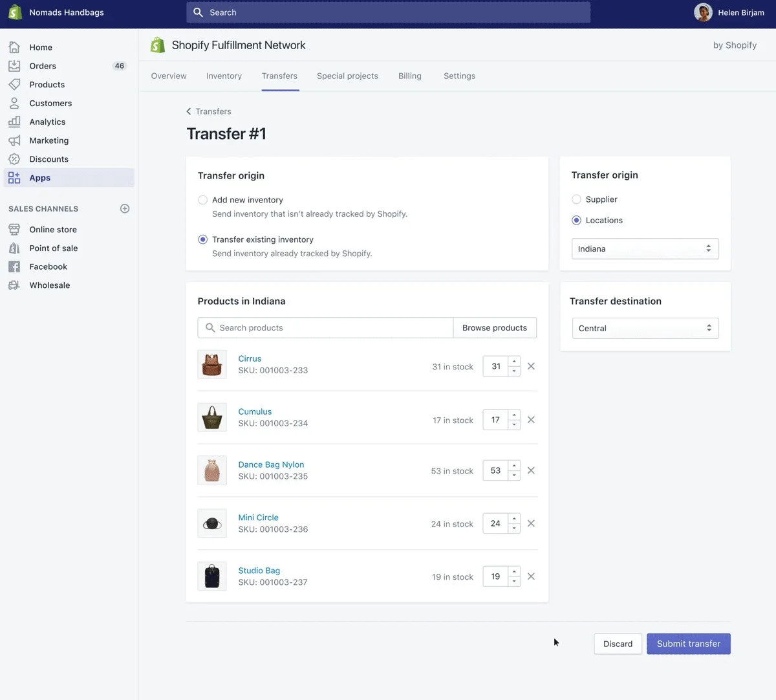Click the Shopify logo next to Nomads Handbags
The width and height of the screenshot is (776, 700).
coord(15,12)
